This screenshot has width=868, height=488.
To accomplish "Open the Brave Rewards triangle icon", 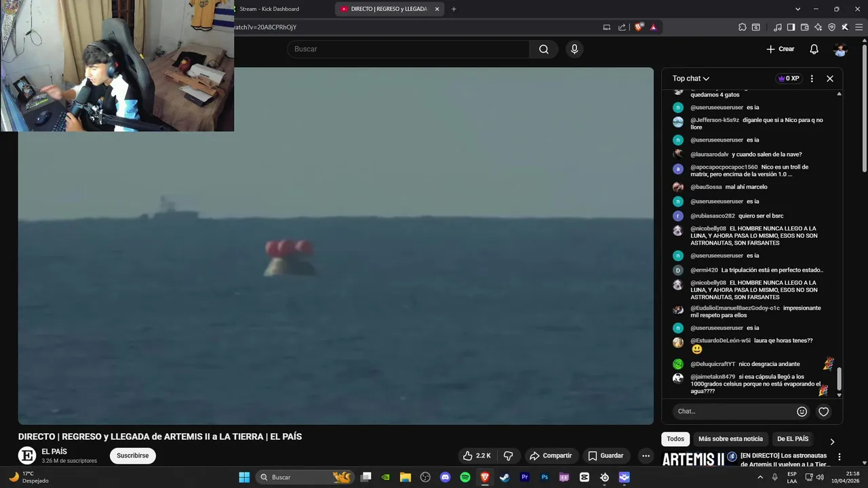I will point(653,27).
